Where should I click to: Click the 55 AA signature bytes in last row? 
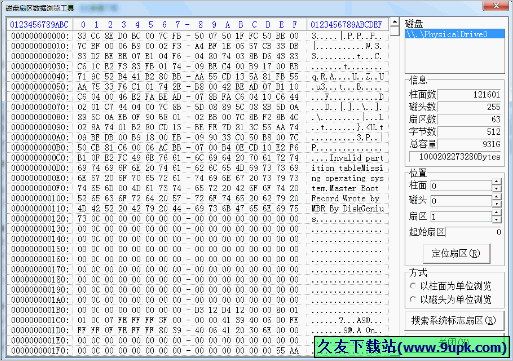[x=287, y=351]
